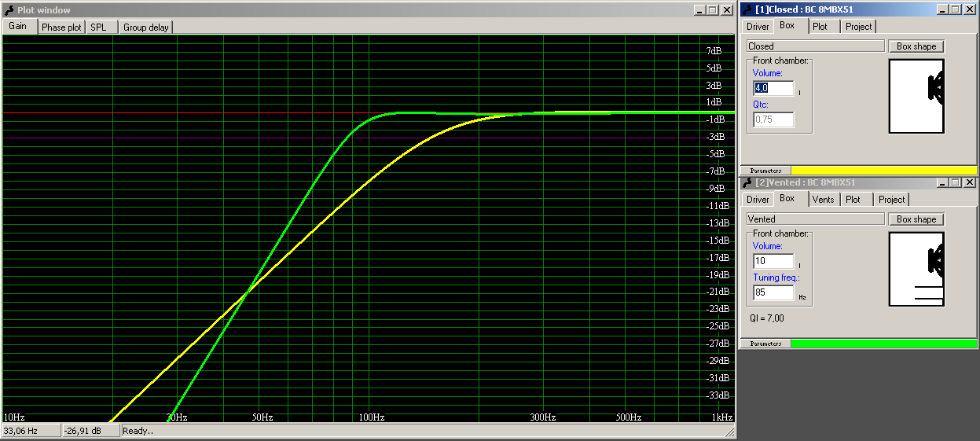
Task: Maximize the Closed BC 8MBX51 window
Action: 955,9
